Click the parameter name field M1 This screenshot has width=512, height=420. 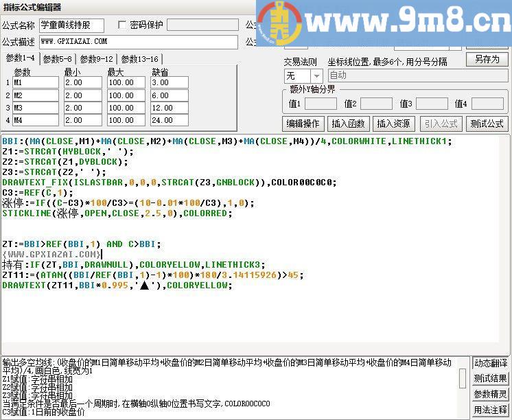(36, 82)
